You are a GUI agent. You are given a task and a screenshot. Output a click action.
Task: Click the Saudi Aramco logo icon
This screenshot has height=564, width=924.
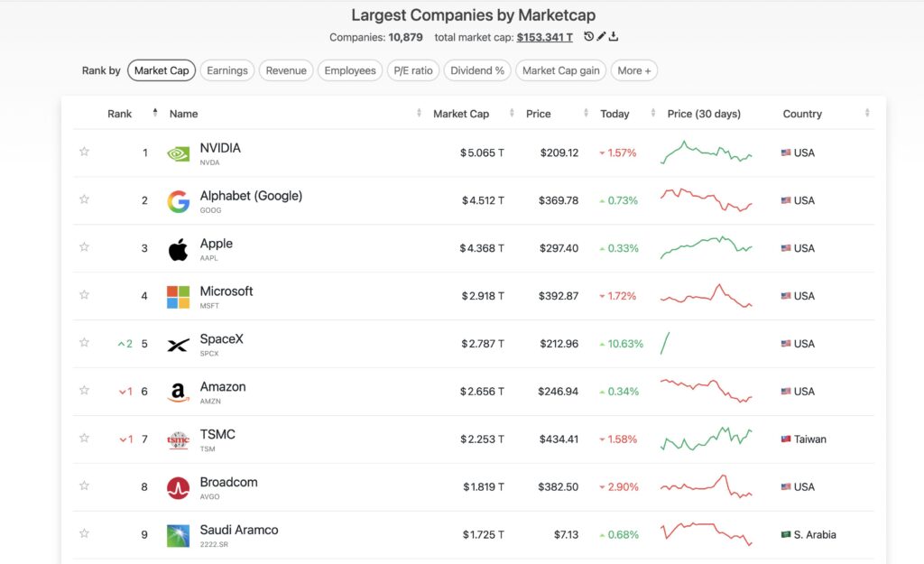point(178,536)
